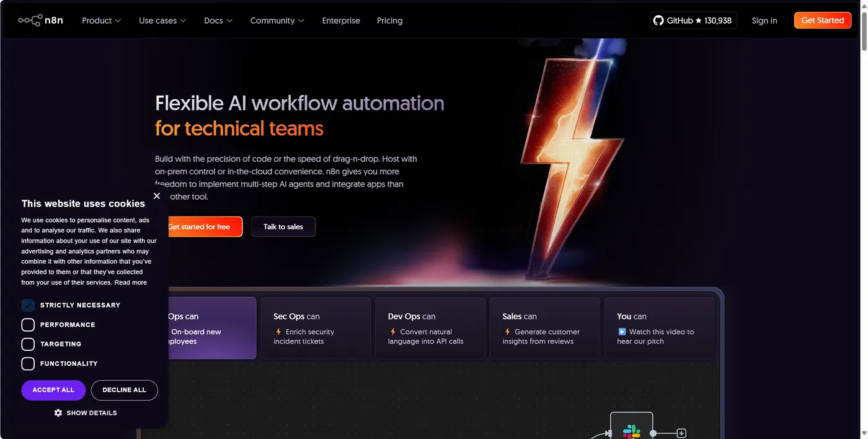Close the cookie consent banner
This screenshot has width=868, height=439.
tap(157, 196)
